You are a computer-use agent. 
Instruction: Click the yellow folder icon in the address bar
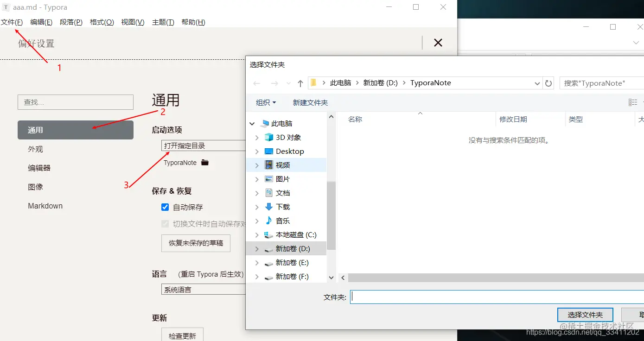(x=313, y=82)
